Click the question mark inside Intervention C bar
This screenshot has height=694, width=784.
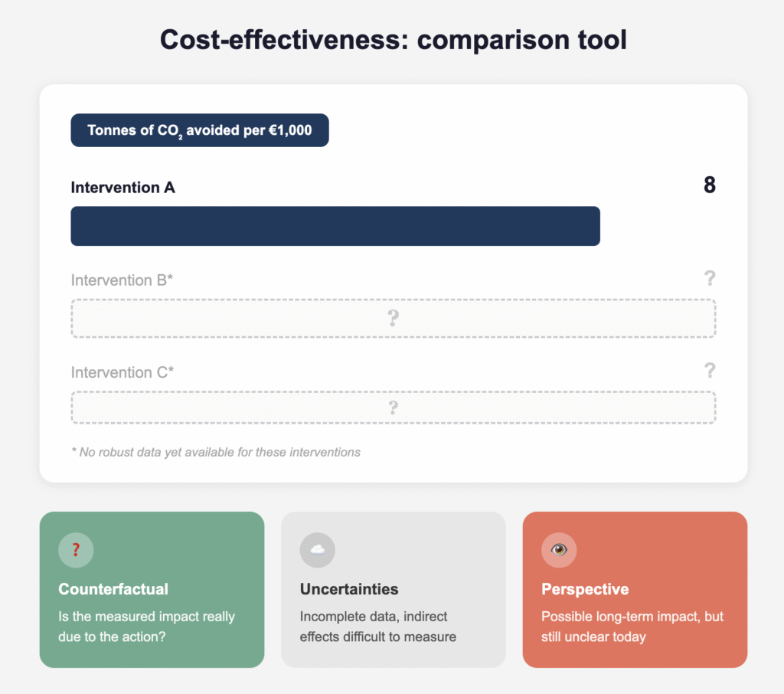tap(394, 408)
